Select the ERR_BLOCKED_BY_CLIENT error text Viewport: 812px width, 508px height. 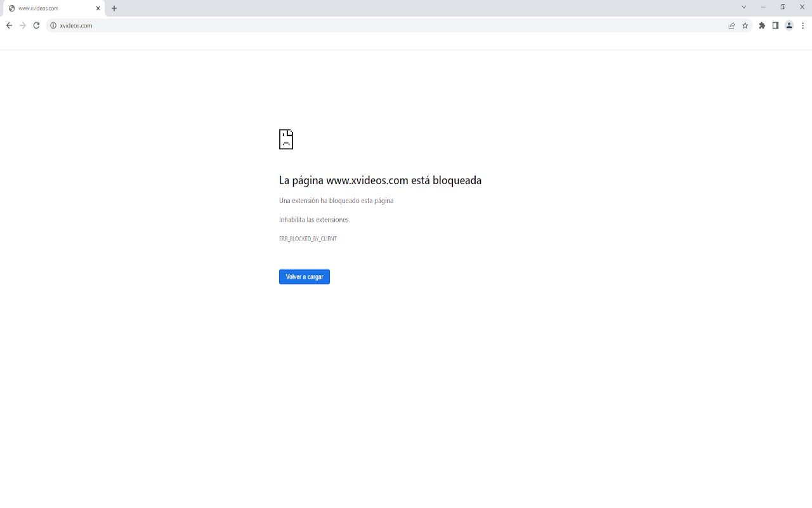pyautogui.click(x=308, y=239)
